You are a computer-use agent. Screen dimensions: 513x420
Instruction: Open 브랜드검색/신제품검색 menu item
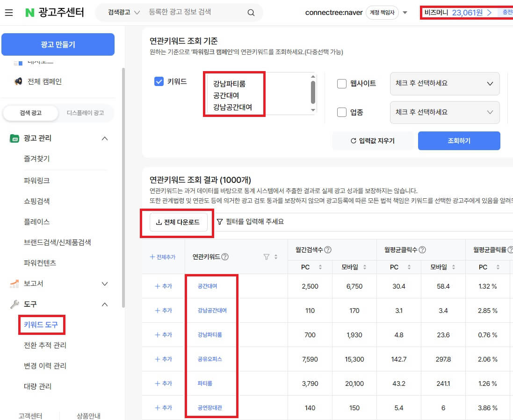coord(57,242)
